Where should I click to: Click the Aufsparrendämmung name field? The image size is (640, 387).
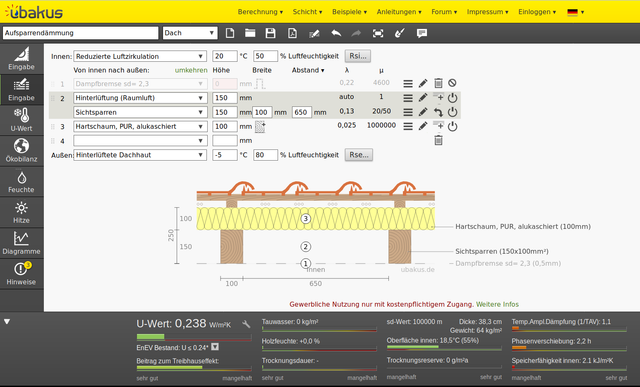click(80, 33)
